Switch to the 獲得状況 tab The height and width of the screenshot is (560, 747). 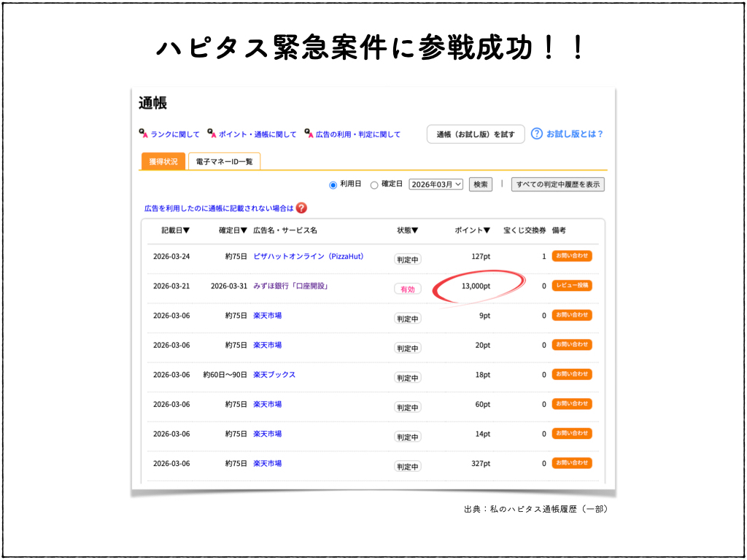pyautogui.click(x=163, y=161)
